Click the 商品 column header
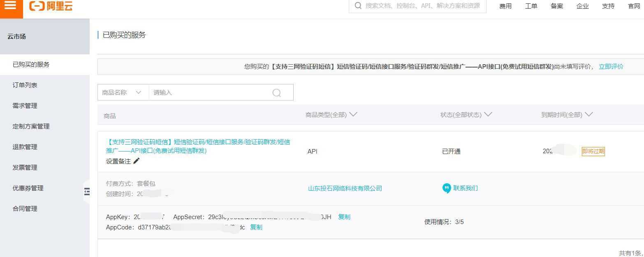 pyautogui.click(x=110, y=116)
